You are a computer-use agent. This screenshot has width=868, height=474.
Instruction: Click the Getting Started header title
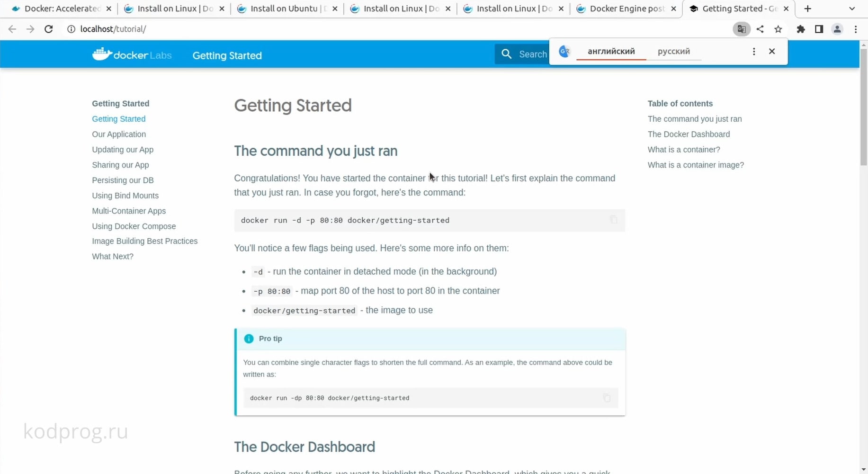pos(227,55)
